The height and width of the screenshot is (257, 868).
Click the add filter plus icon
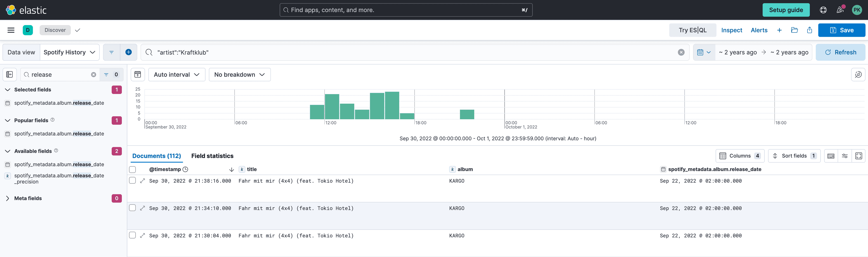[128, 52]
